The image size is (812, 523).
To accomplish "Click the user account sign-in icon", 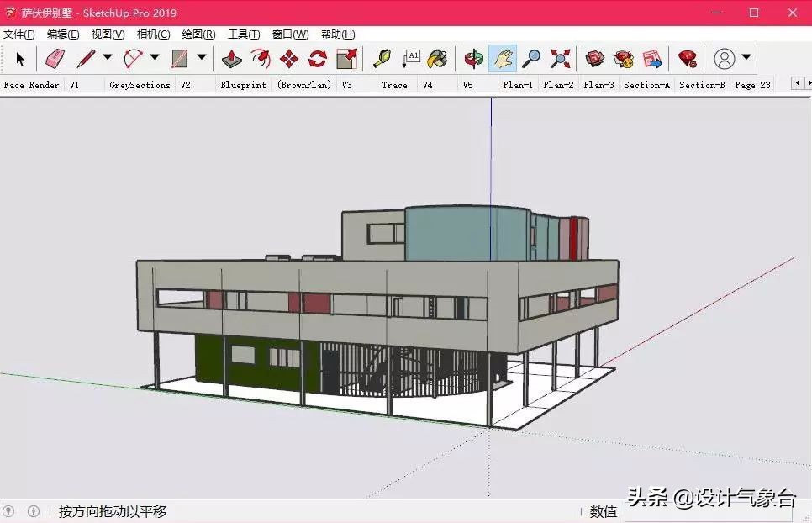I will tap(725, 59).
